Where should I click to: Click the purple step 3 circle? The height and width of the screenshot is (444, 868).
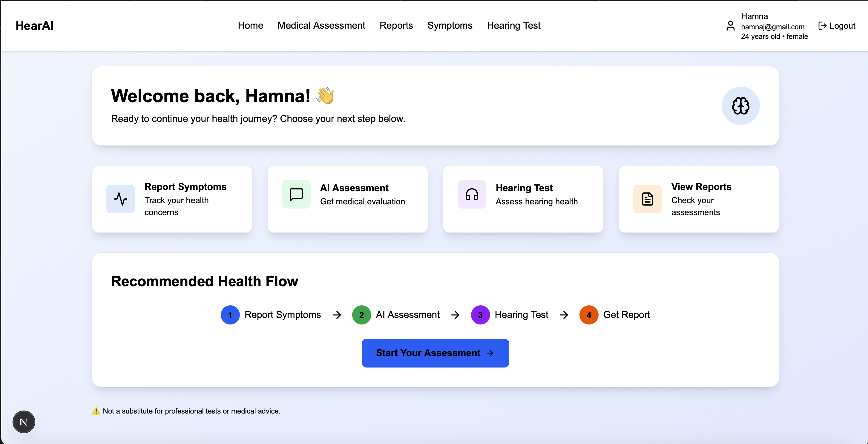click(480, 315)
